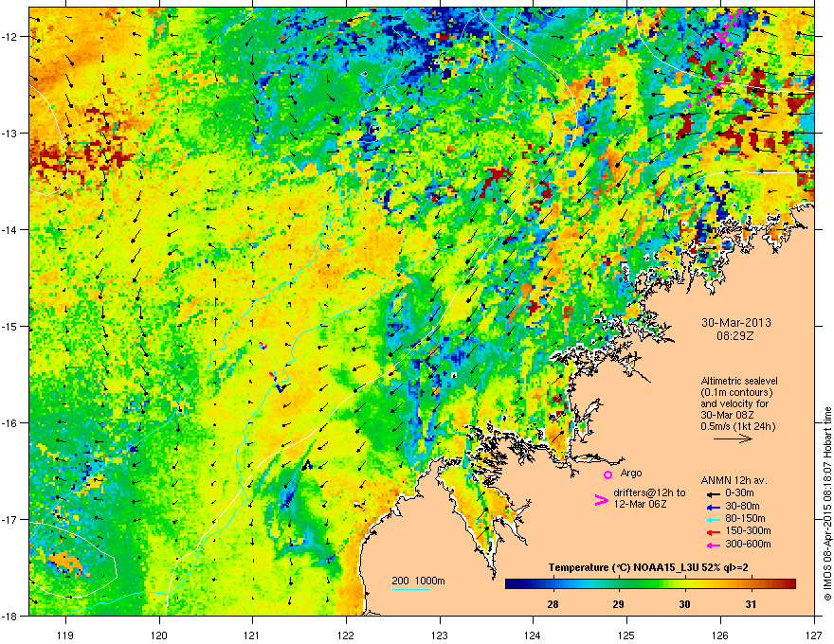Click latitude axis label -13

point(10,133)
